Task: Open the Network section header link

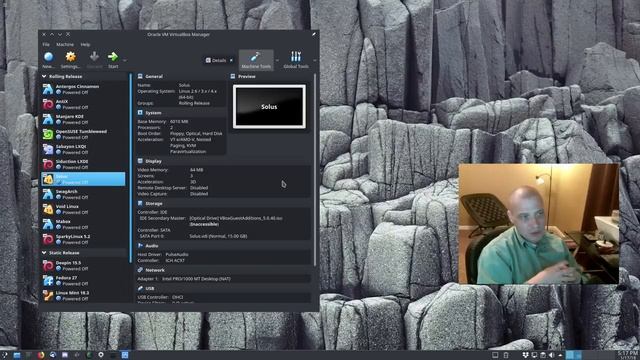Action: 155,270
